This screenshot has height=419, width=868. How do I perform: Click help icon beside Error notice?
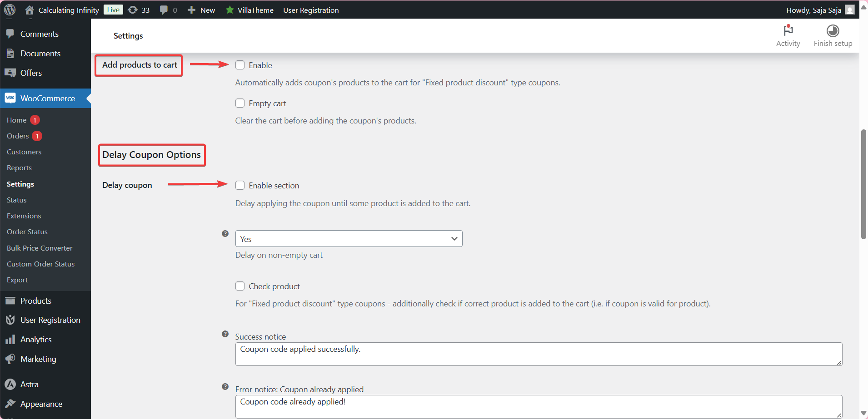click(x=225, y=387)
